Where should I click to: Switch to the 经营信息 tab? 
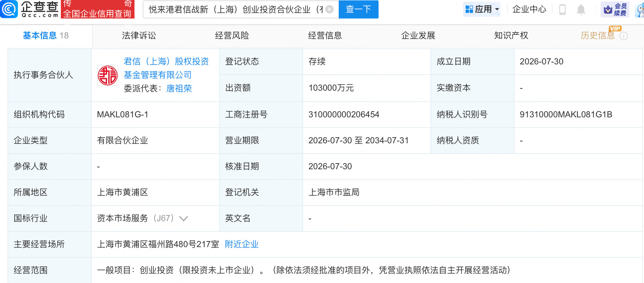325,36
